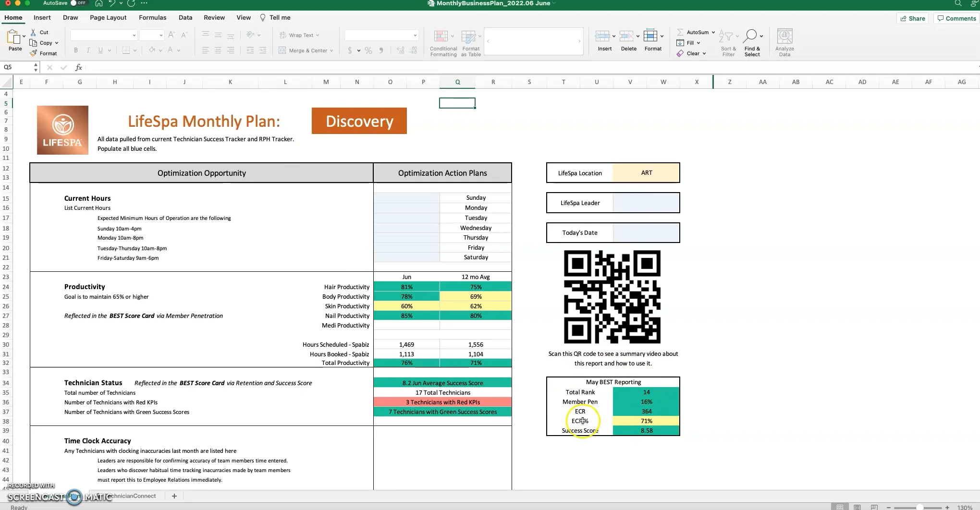The image size is (980, 510).
Task: Select the Format painter brush
Action: pos(33,53)
